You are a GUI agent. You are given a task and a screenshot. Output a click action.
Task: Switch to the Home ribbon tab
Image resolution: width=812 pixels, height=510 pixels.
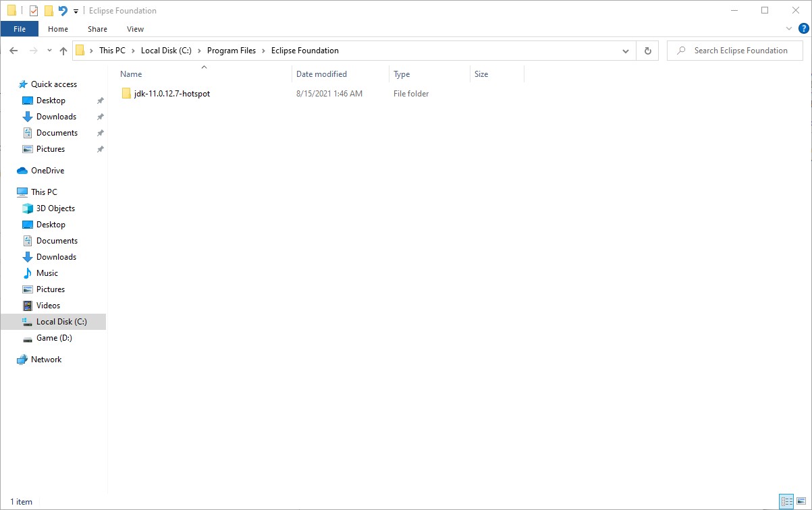pos(58,29)
